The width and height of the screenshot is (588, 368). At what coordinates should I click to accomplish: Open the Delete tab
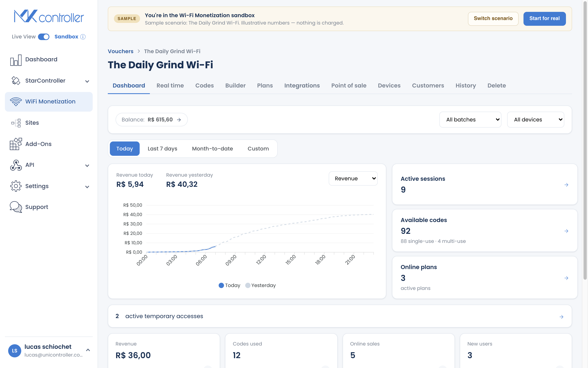pos(496,86)
